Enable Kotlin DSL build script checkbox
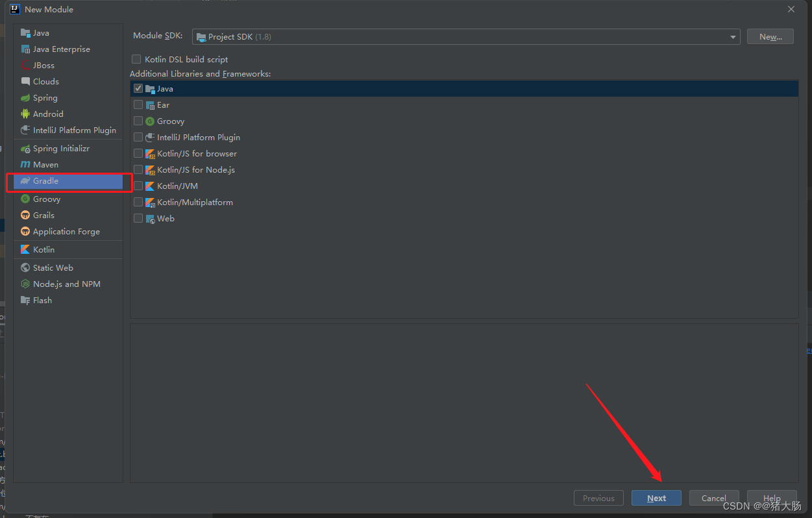Image resolution: width=812 pixels, height=518 pixels. pos(136,59)
